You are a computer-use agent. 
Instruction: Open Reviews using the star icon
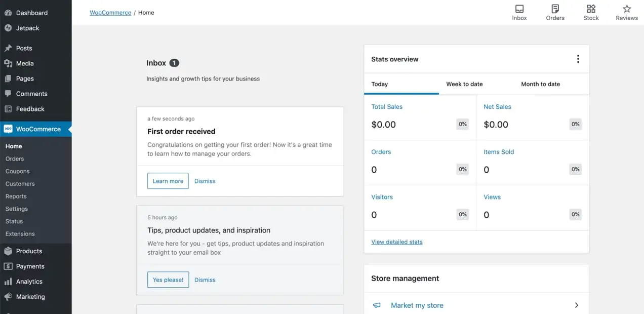(626, 12)
